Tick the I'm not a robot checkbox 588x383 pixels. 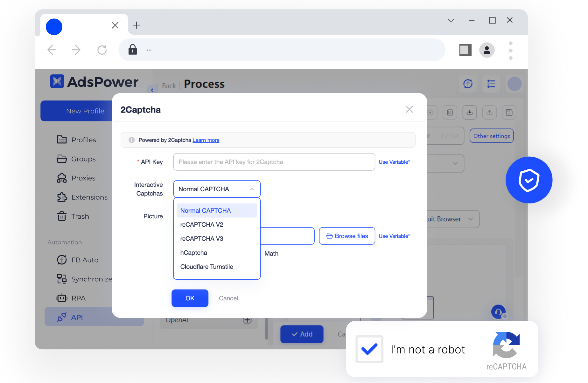[369, 349]
